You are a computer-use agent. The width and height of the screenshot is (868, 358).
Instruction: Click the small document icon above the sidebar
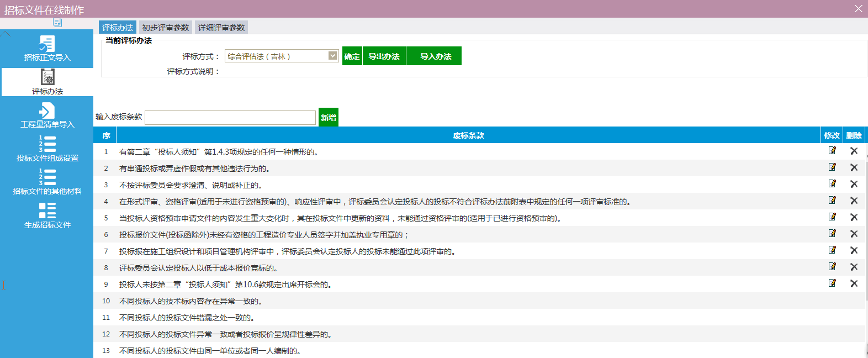(57, 22)
